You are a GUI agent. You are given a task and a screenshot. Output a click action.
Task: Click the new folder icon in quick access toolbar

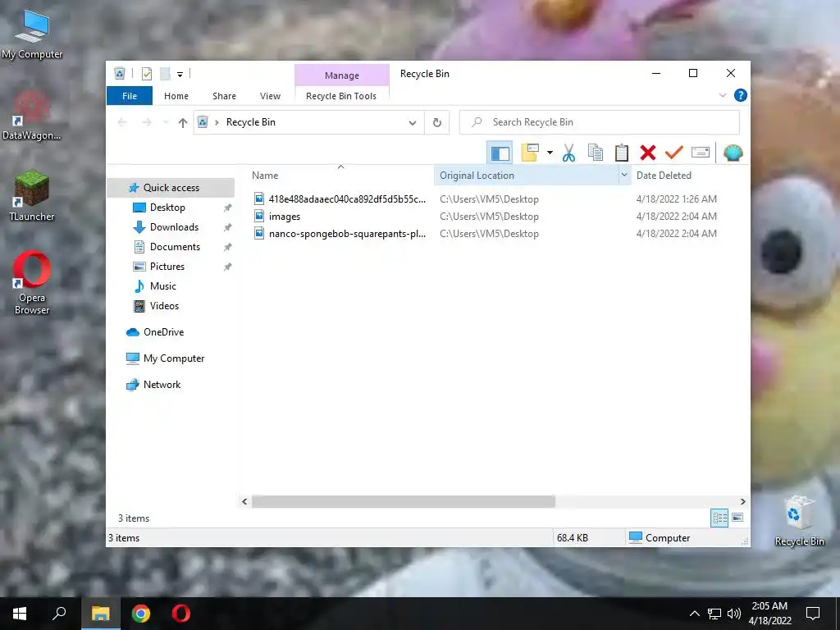(x=165, y=74)
